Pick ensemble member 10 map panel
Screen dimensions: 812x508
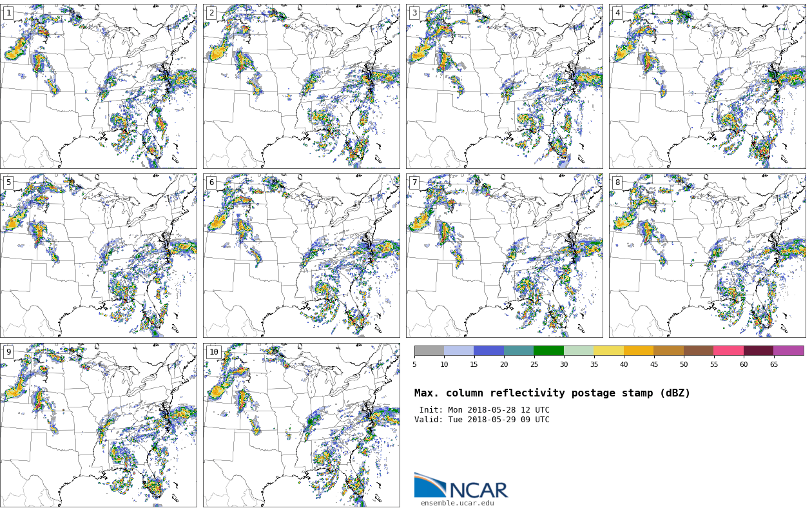(301, 425)
